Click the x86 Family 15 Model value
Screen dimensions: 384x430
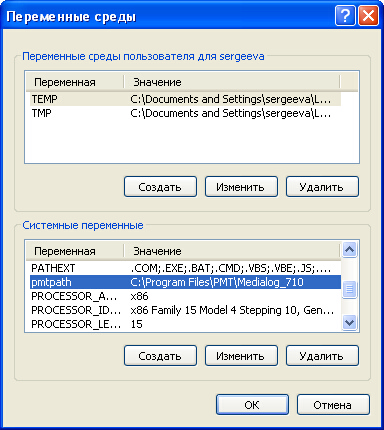click(232, 310)
